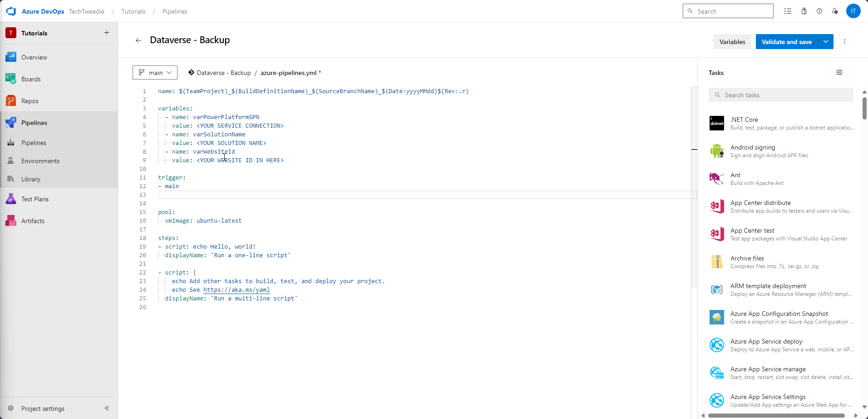Click the Azure DevOps logo
This screenshot has height=419, width=868.
[11, 11]
